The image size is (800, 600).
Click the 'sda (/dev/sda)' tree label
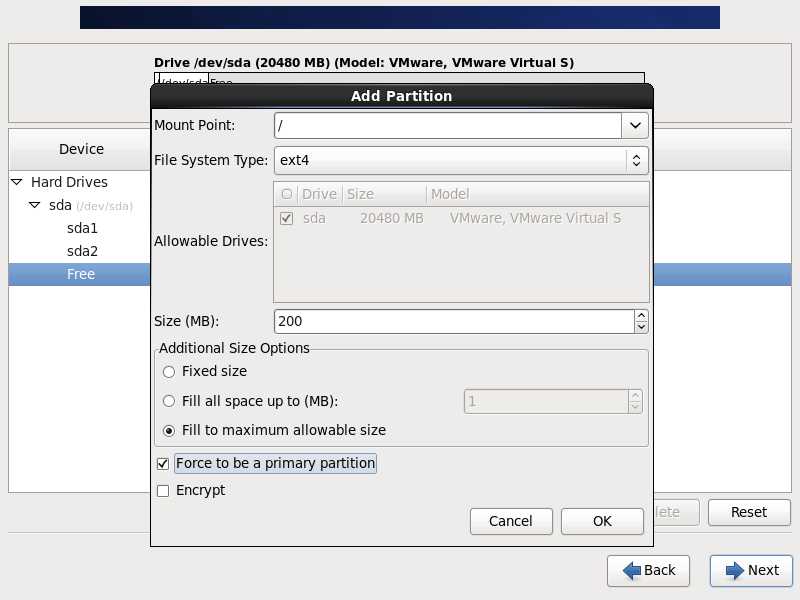[91, 206]
